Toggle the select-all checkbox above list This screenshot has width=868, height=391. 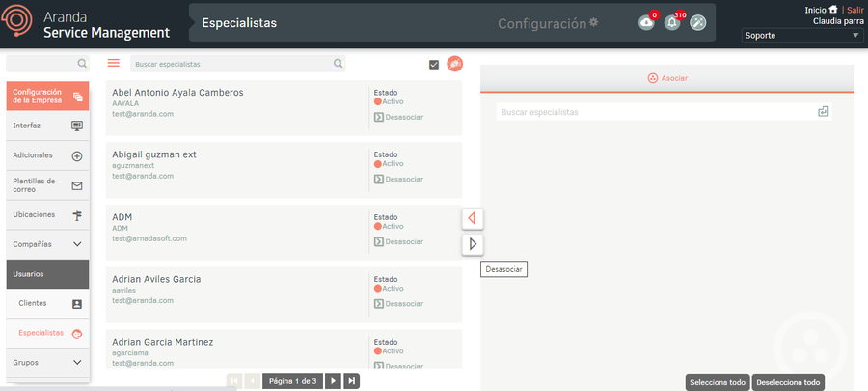(434, 65)
